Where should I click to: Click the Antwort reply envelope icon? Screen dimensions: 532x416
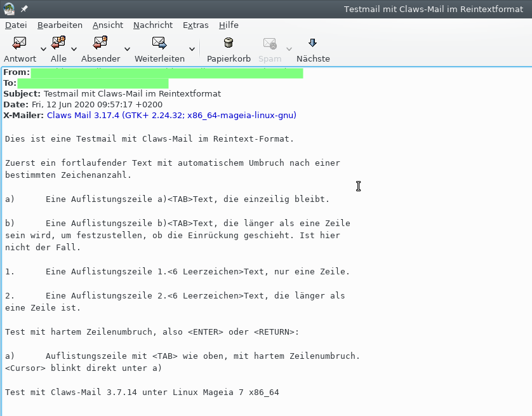[19, 43]
